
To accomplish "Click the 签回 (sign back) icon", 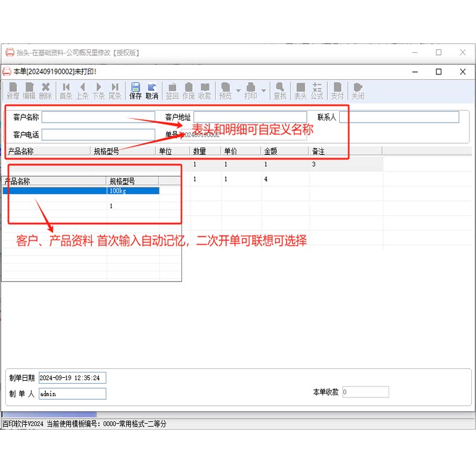I will [173, 90].
